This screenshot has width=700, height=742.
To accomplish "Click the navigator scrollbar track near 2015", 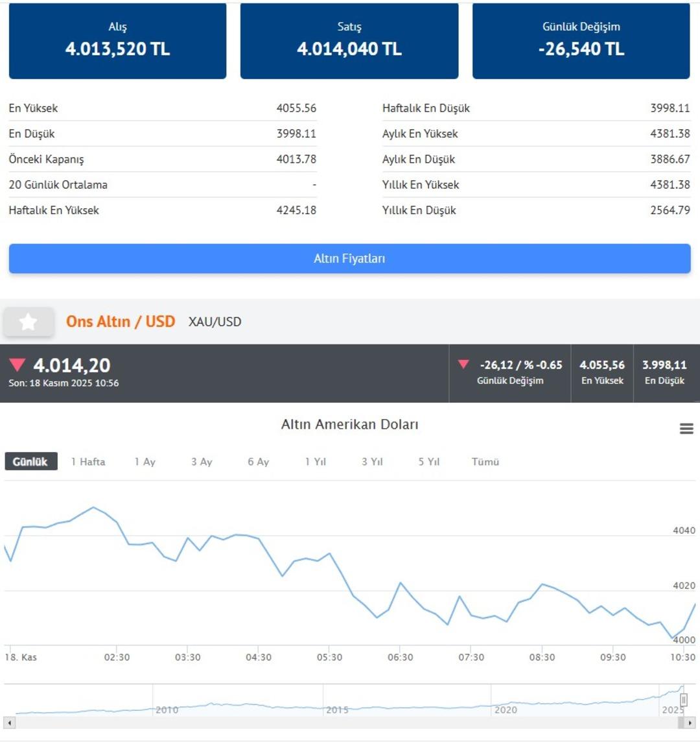I will tap(337, 723).
